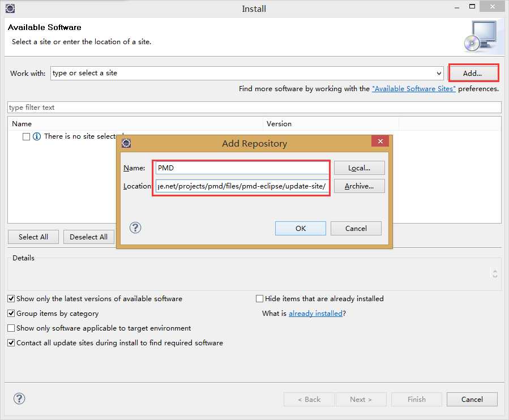
Task: Toggle 'Contact all update sites during install'
Action: pos(11,343)
